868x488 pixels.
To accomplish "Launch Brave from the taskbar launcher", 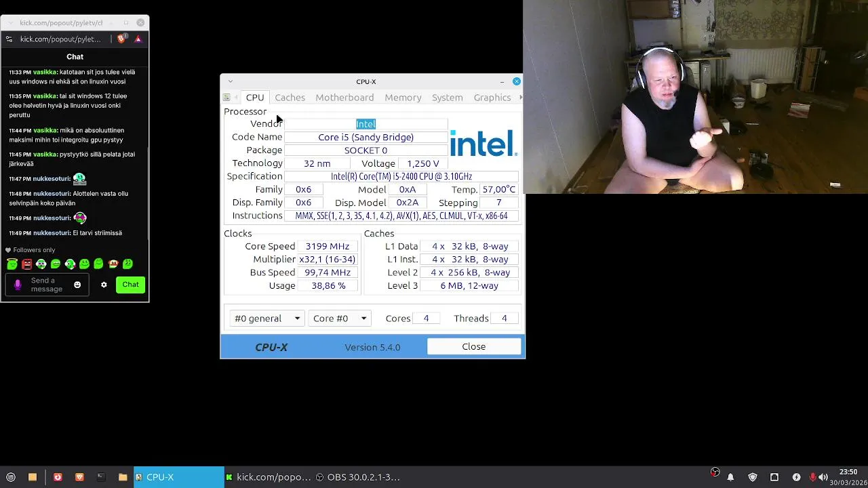I will coord(79,477).
